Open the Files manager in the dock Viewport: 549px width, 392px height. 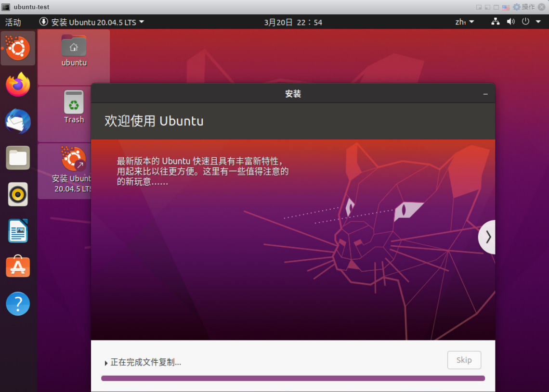coord(18,158)
